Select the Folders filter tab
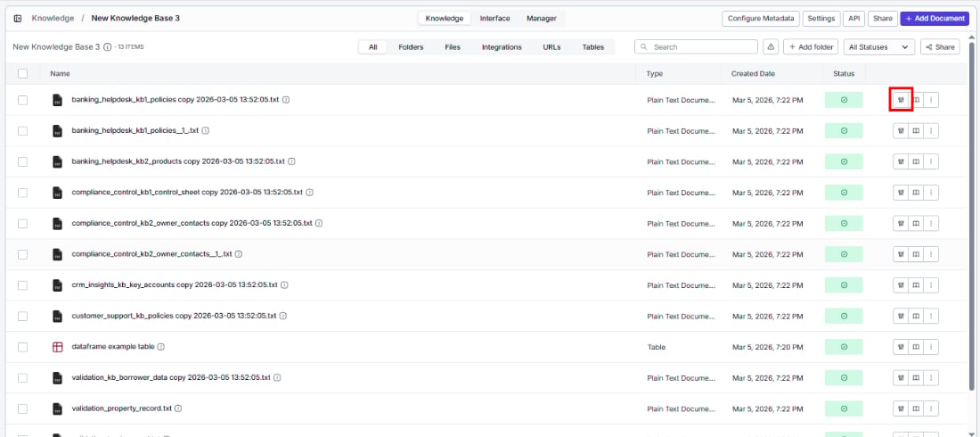Image resolution: width=980 pixels, height=437 pixels. pos(411,47)
